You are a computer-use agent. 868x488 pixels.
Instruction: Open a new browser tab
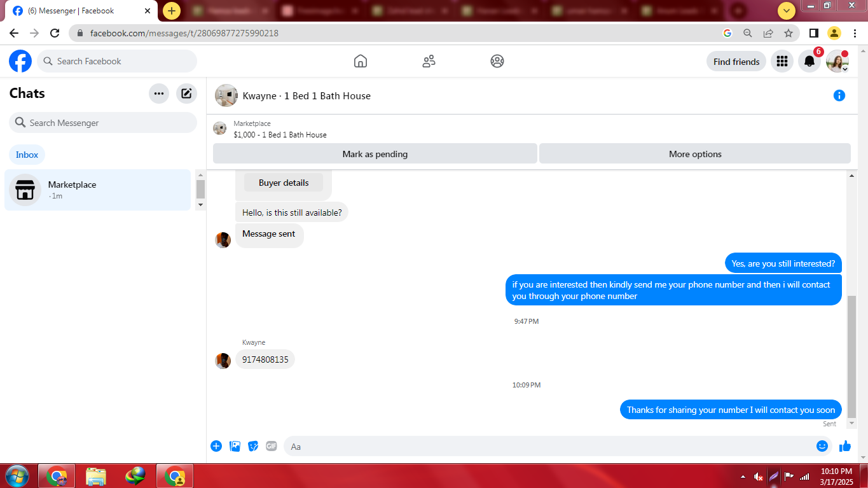pyautogui.click(x=172, y=11)
